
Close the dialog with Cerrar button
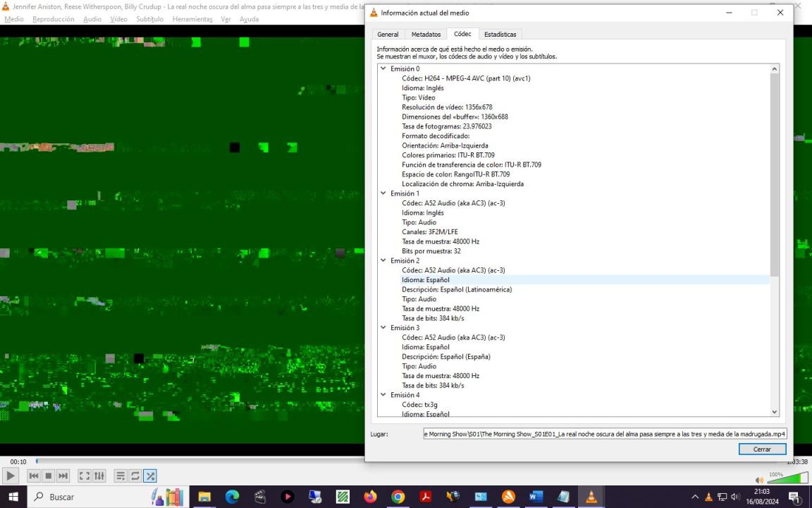point(762,449)
